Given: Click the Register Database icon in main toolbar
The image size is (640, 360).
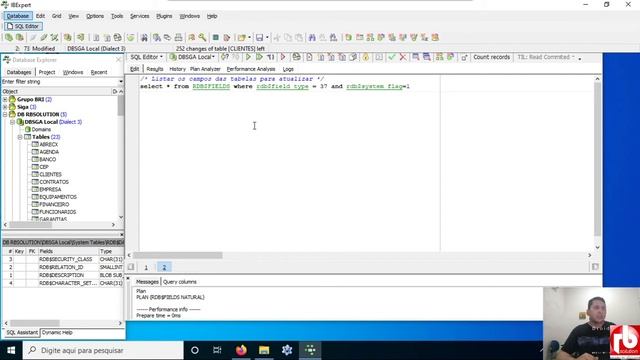Looking at the screenshot, I should (9, 38).
